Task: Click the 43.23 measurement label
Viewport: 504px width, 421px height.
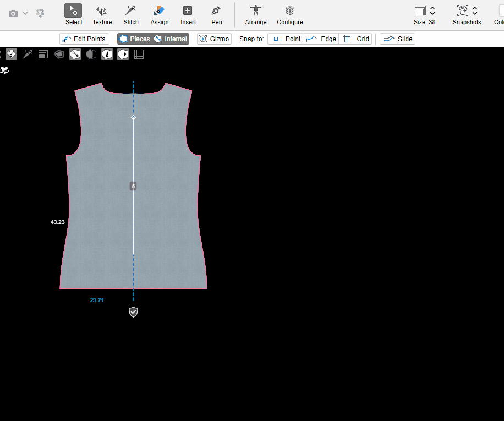Action: point(58,222)
